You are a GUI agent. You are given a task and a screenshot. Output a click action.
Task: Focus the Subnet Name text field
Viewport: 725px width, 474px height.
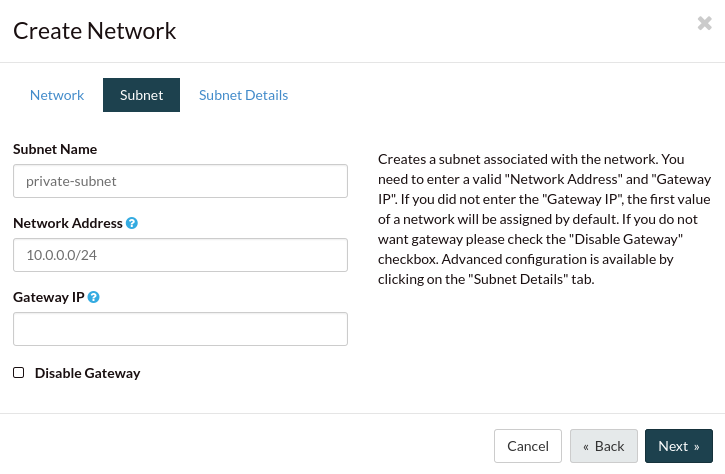tap(180, 181)
